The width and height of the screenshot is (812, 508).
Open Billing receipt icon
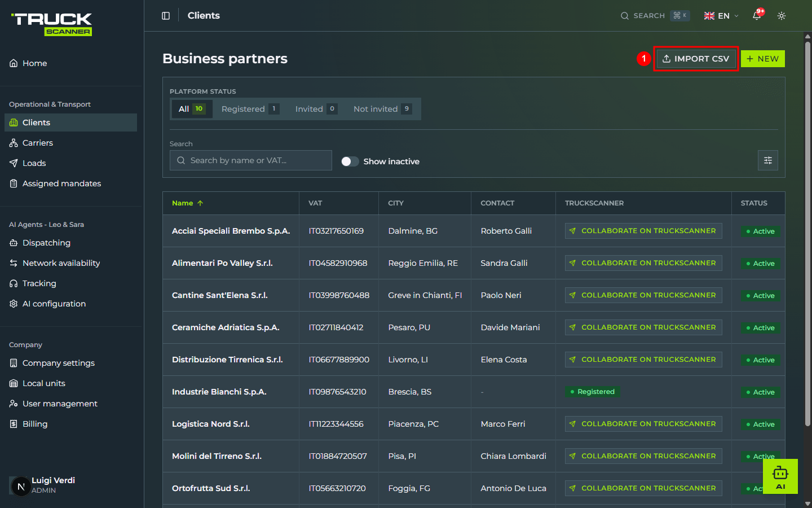[x=14, y=424]
